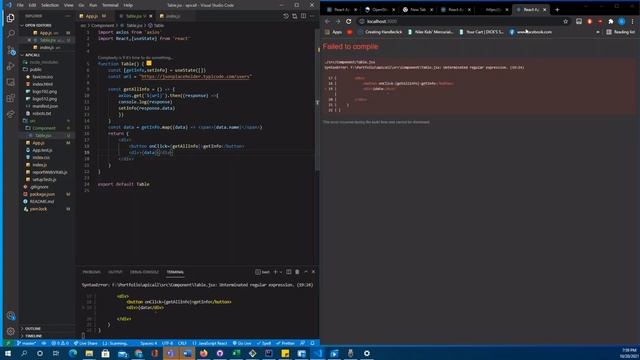Open the Microsoft Edge taskbar icon

click(73, 353)
